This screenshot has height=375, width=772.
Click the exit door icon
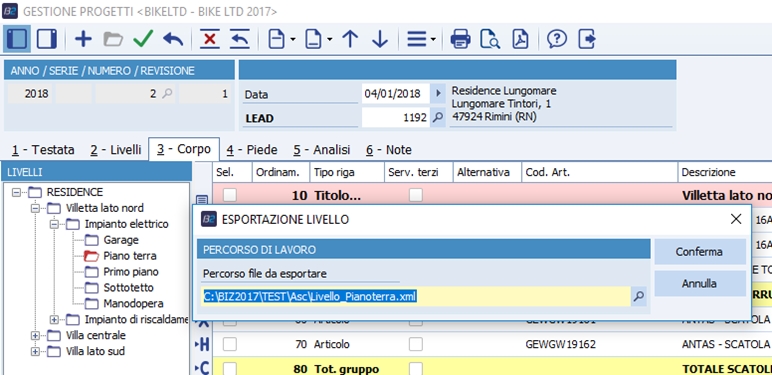pyautogui.click(x=587, y=39)
